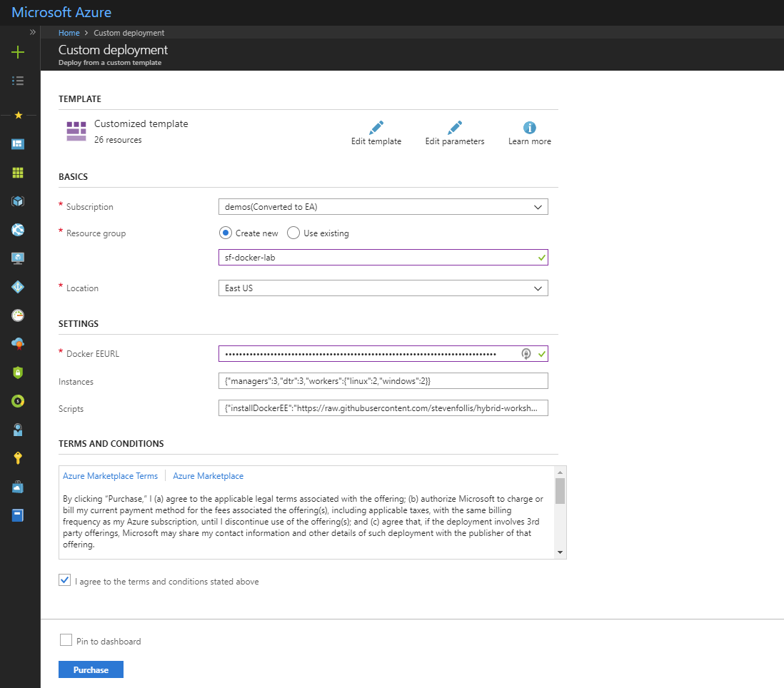Click the terms scrollbar down arrow
Viewport: 784px width, 688px height.
[x=560, y=552]
